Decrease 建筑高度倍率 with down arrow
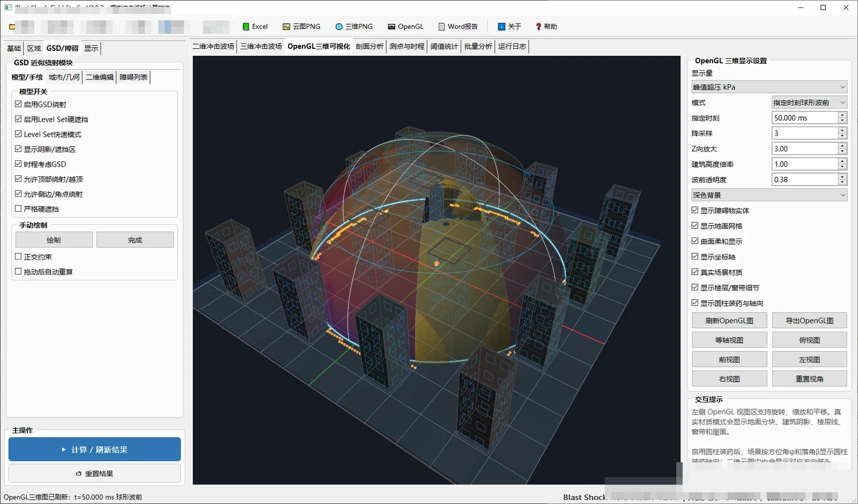Viewport: 858px width, 504px height. pos(842,167)
